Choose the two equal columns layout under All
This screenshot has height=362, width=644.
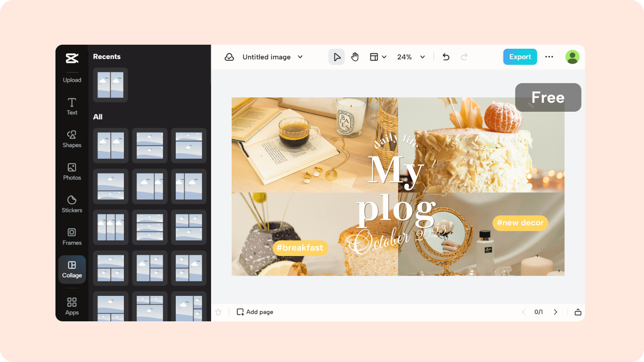(110, 146)
